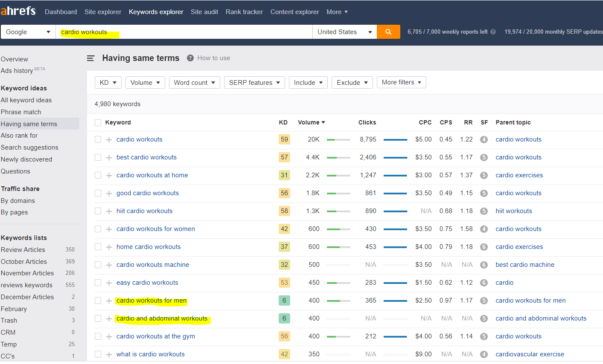The image size is (603, 364).
Task: Go to Dashboard in top navigation
Action: tap(61, 12)
